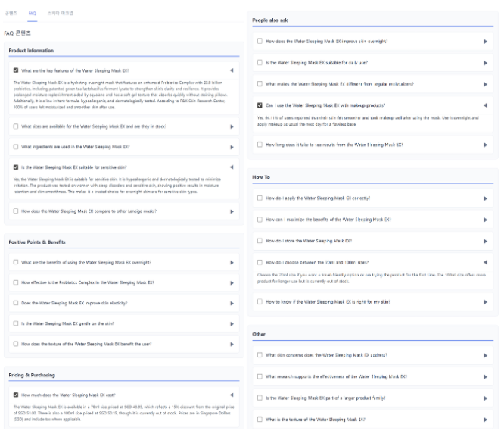504x437 pixels.
Task: Open the 스키마 마크업 tab
Action: coord(60,13)
